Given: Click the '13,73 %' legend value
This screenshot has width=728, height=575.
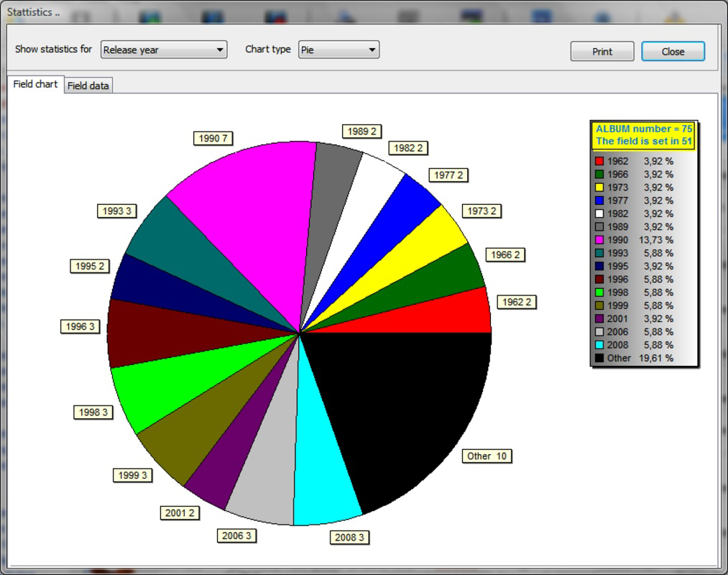Looking at the screenshot, I should (x=655, y=240).
